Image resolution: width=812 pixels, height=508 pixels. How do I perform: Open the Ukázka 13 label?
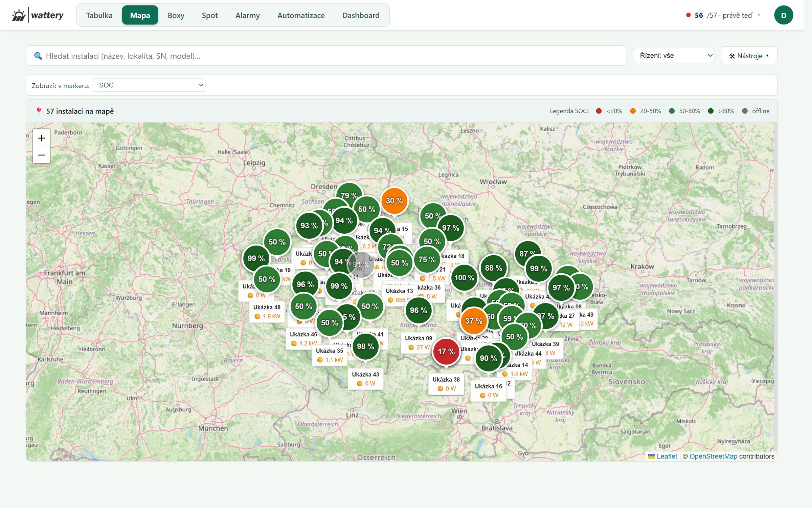point(399,295)
